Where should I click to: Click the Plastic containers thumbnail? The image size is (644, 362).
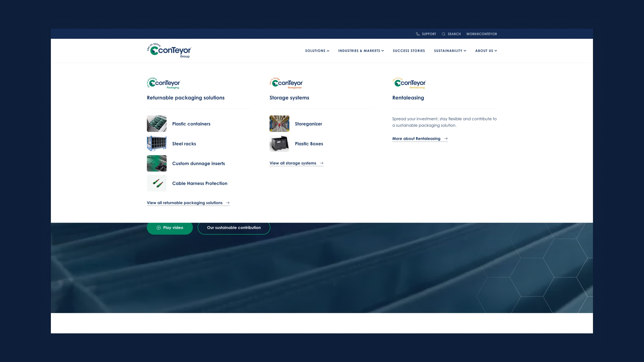click(156, 124)
